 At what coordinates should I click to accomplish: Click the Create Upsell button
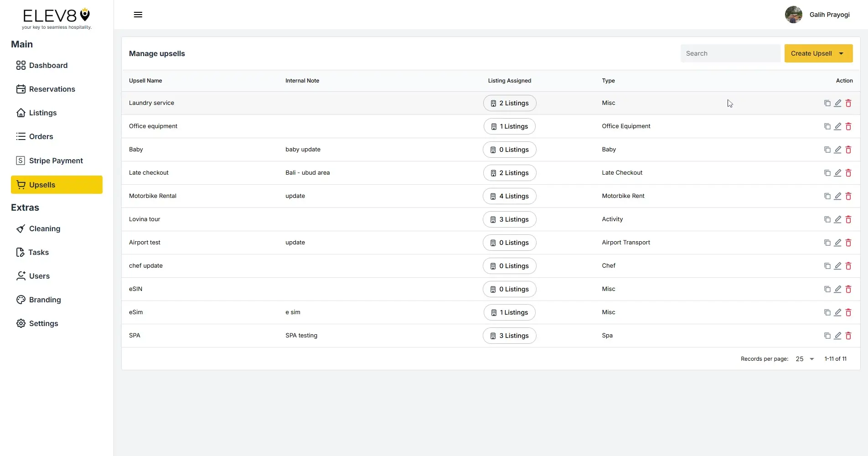coord(811,53)
